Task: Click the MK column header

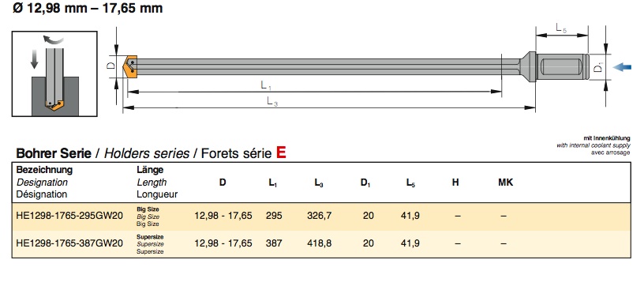Action: 506,183
